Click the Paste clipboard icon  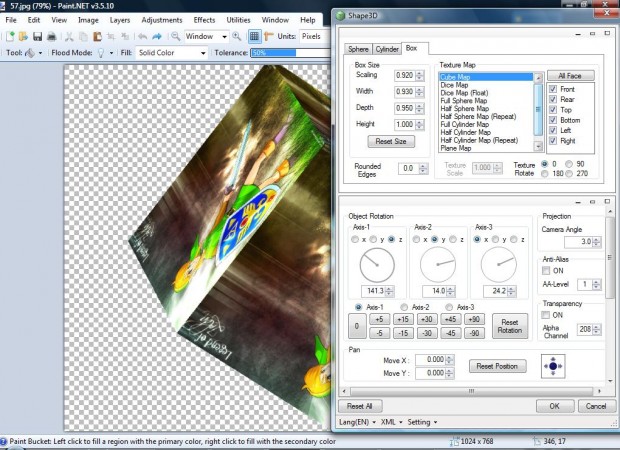pos(97,36)
